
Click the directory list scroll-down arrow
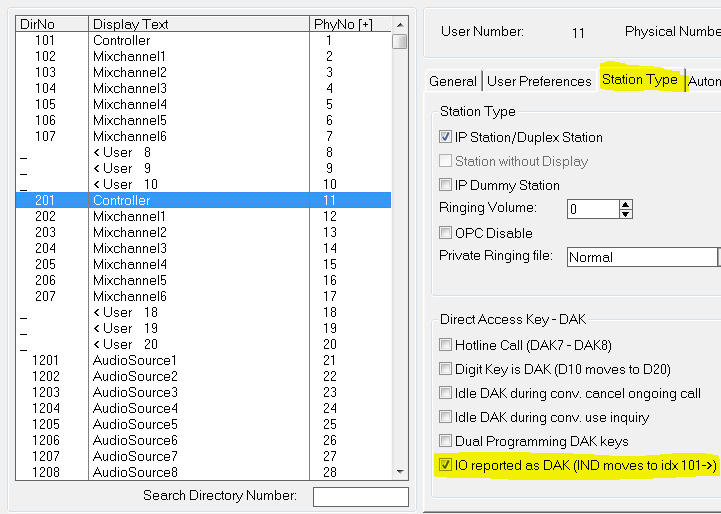coord(400,471)
